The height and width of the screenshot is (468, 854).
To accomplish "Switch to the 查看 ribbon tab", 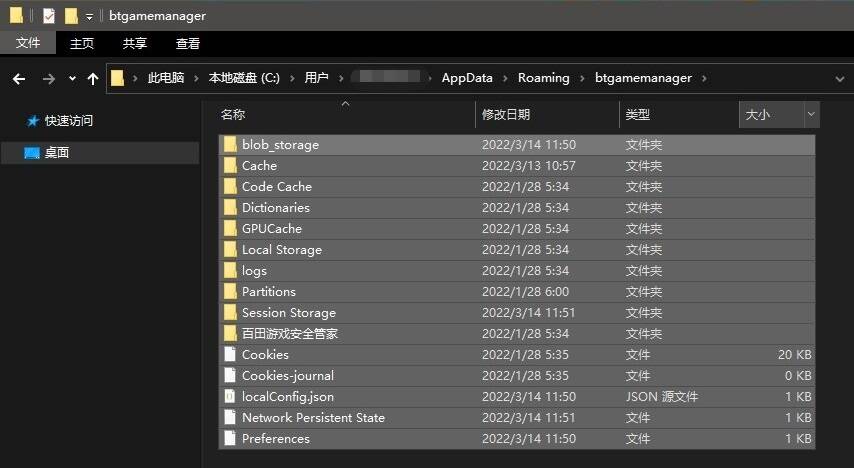I will [188, 43].
